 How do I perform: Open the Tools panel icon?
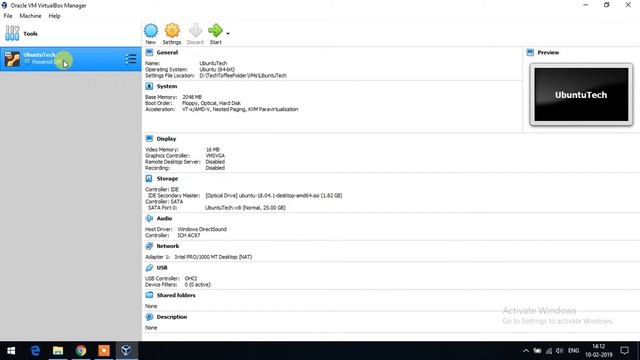click(x=12, y=33)
